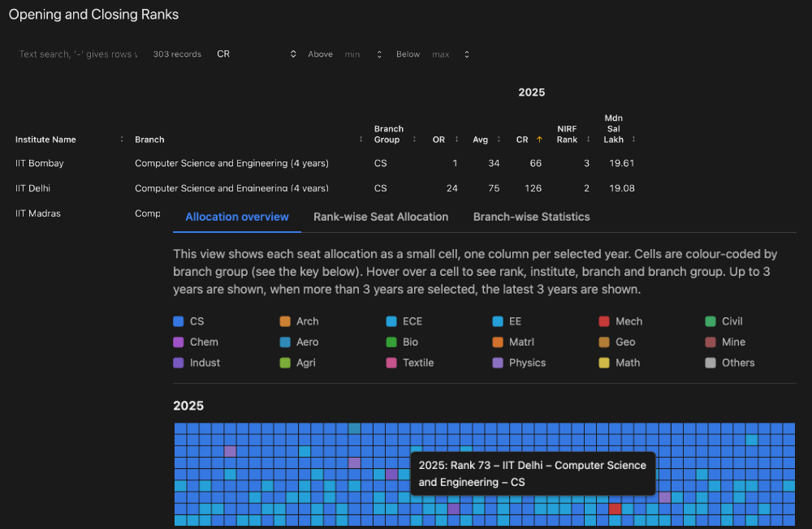This screenshot has height=529, width=812.
Task: Click the IIT Bombay institute row
Action: [40, 163]
